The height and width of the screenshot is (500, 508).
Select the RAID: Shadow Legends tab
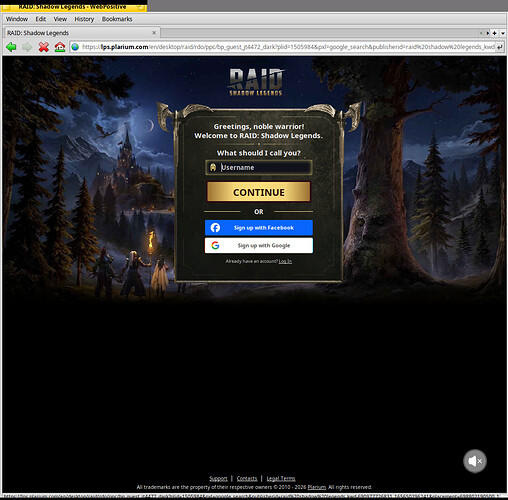82,33
